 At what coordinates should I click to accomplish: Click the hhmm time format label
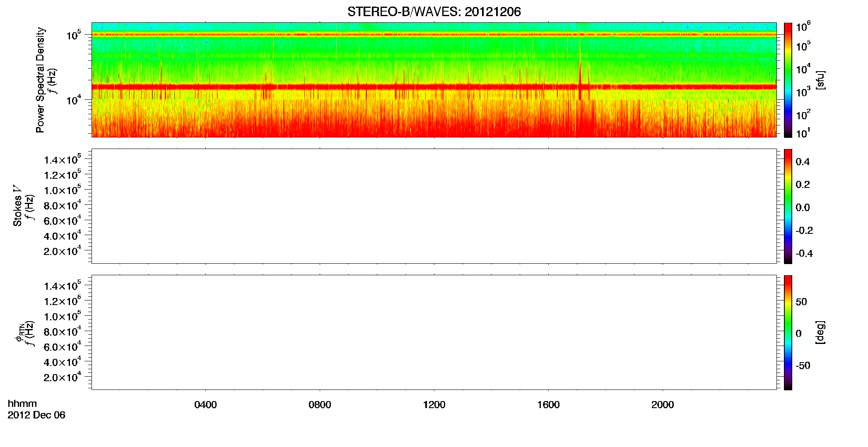[x=22, y=404]
